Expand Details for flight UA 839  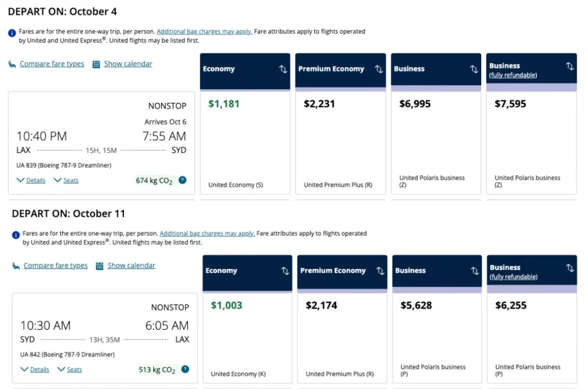click(x=31, y=180)
